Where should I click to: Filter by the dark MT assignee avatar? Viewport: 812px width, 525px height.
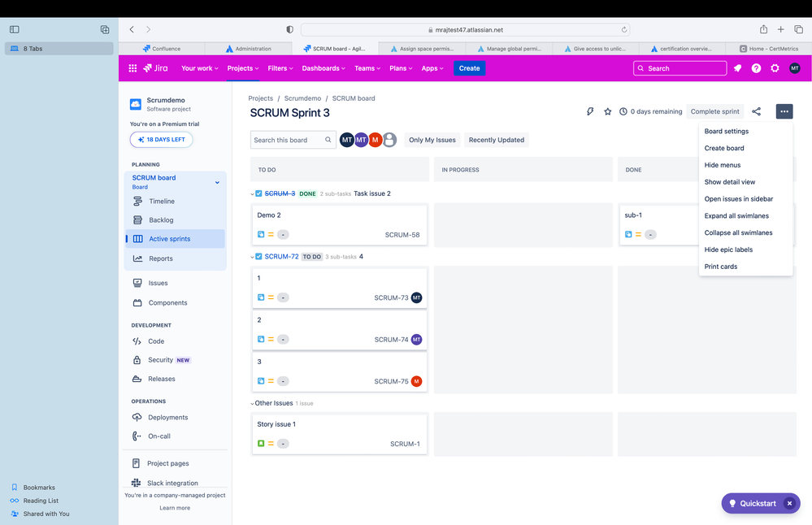(x=346, y=140)
